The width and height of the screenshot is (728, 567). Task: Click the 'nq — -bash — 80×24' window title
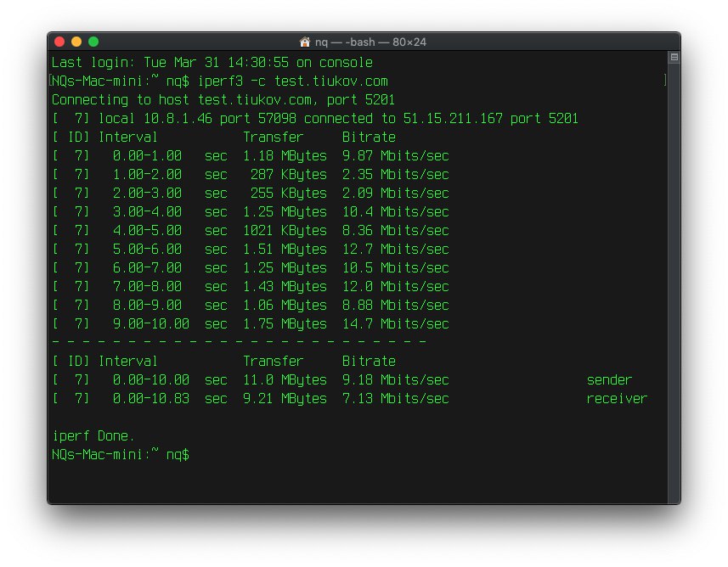[x=370, y=42]
